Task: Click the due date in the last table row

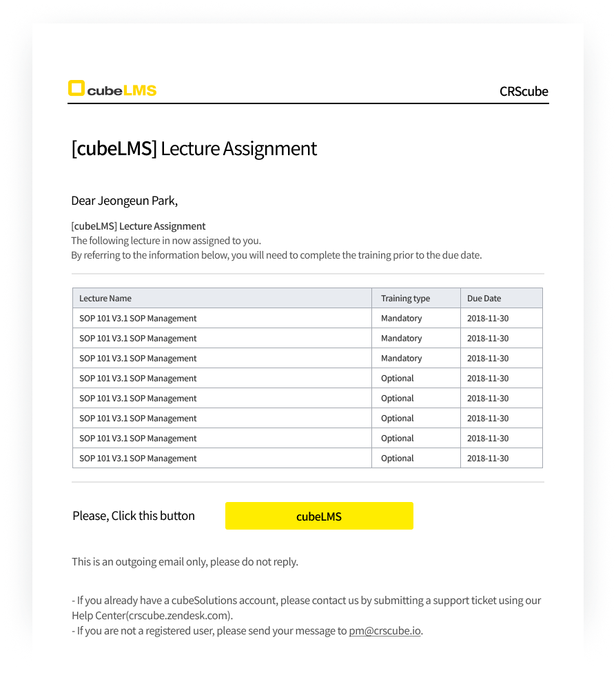Action: pos(488,459)
